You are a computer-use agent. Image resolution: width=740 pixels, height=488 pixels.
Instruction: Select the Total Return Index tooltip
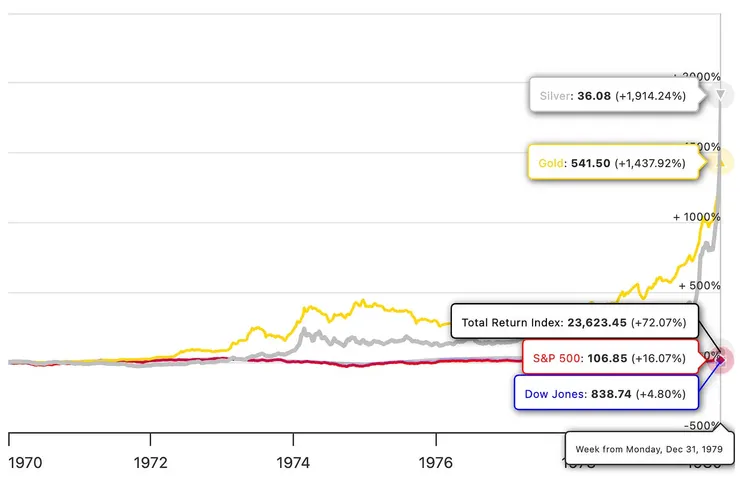click(x=573, y=323)
